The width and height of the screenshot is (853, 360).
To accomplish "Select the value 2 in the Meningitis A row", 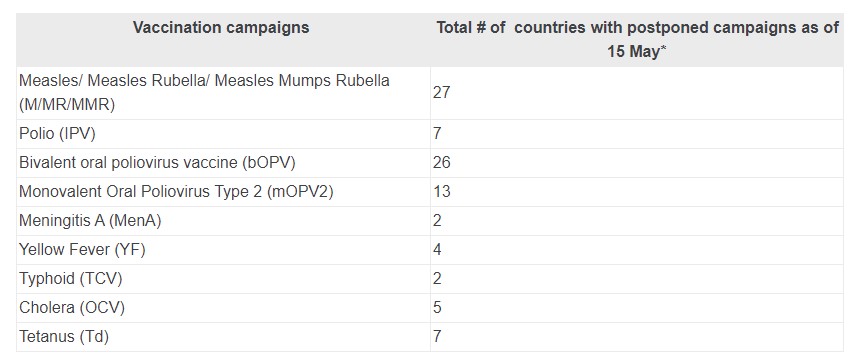I will pos(437,221).
